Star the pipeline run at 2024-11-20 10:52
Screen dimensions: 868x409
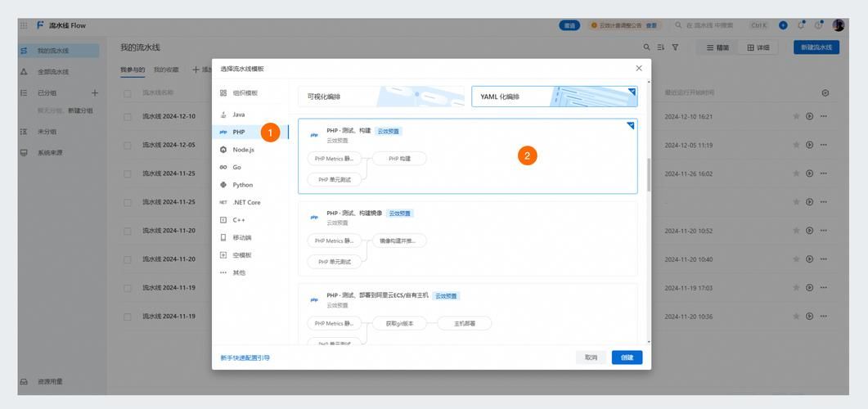(796, 230)
